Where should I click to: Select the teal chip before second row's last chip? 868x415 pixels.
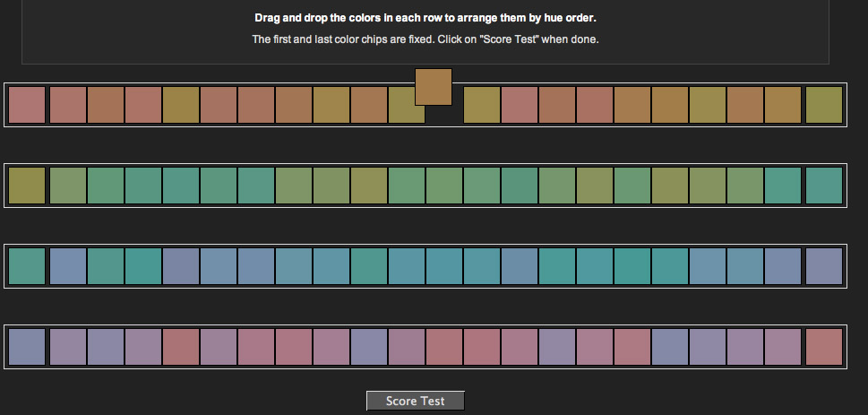click(783, 186)
